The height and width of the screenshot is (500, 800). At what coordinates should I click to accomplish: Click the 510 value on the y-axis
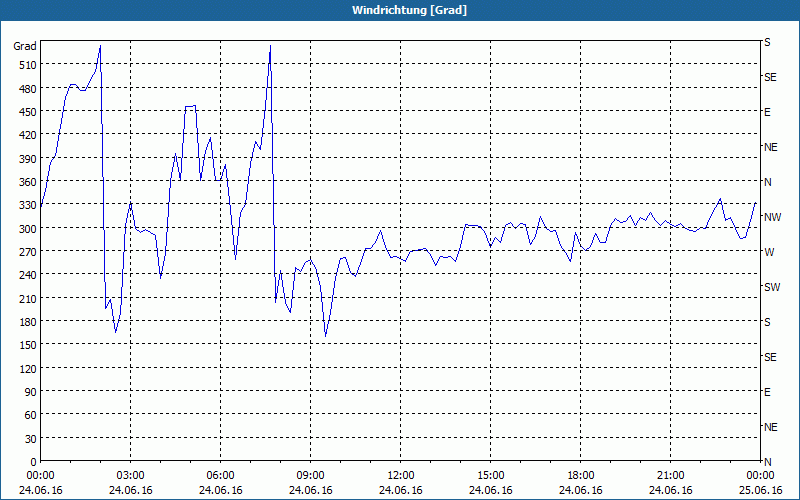(x=28, y=65)
